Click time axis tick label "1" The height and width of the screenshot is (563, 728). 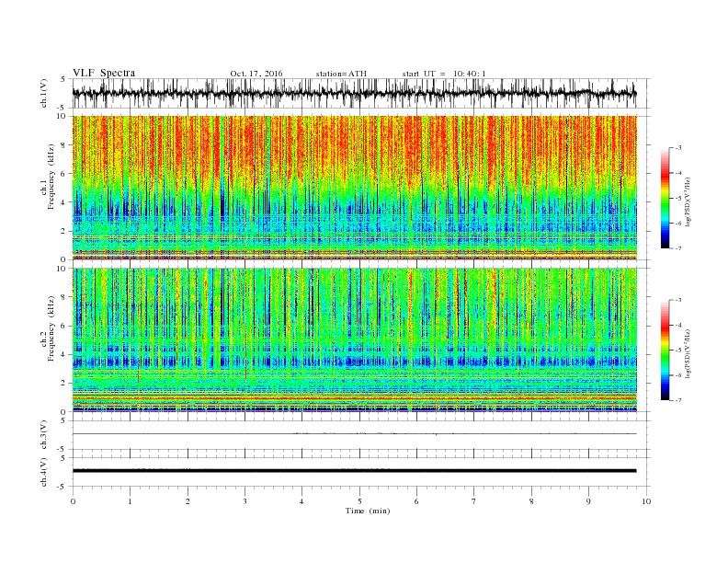[x=130, y=501]
